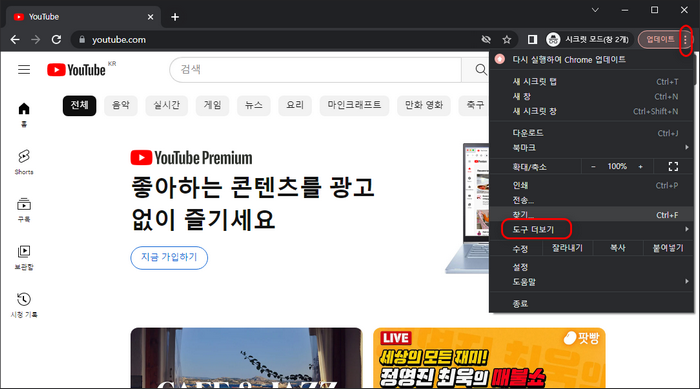Open Shorts from the sidebar
The width and height of the screenshot is (700, 389).
(24, 162)
